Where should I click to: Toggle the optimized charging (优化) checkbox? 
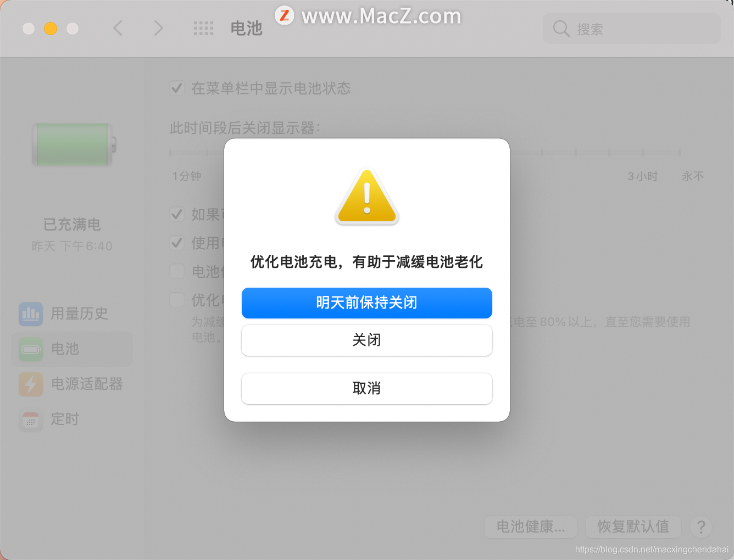(176, 300)
